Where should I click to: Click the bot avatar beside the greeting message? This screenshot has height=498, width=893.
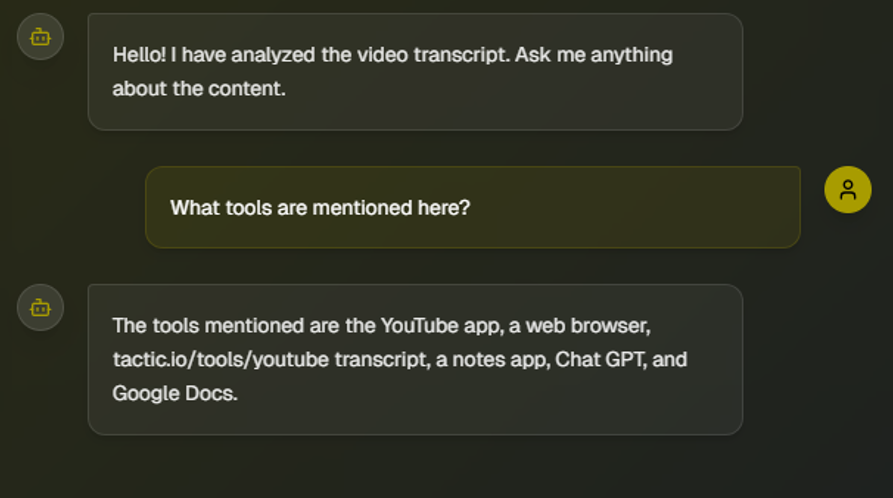tap(40, 37)
